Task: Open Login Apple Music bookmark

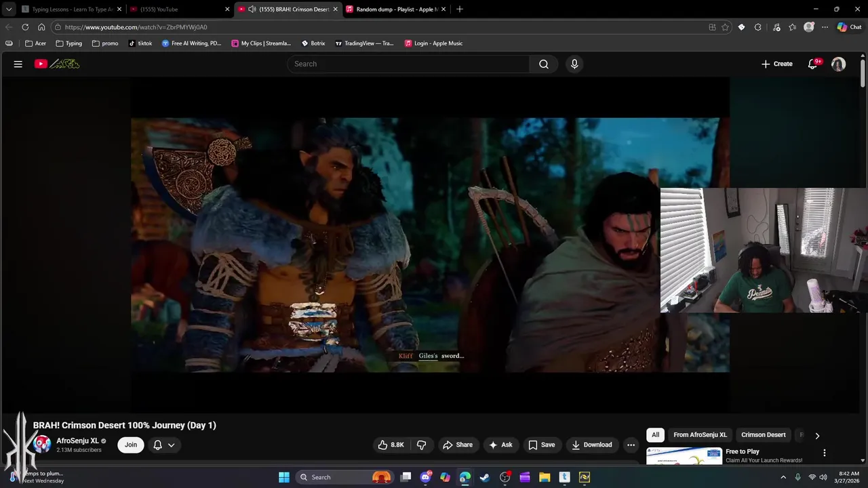Action: pyautogui.click(x=434, y=43)
